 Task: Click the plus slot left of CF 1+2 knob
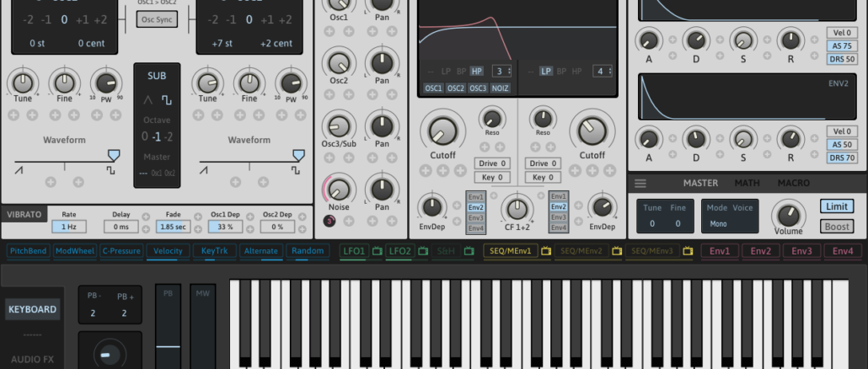(494, 195)
